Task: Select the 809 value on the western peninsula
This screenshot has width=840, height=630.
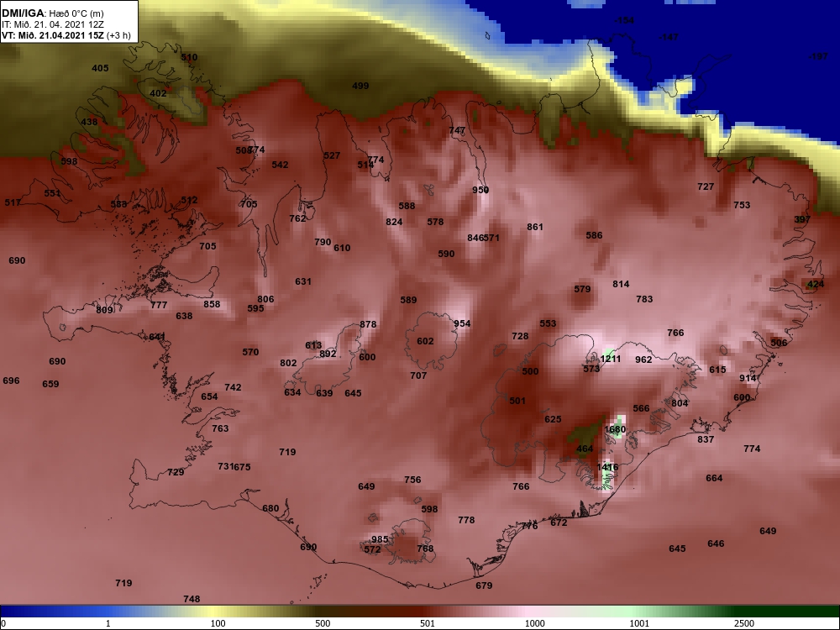Action: (x=104, y=310)
